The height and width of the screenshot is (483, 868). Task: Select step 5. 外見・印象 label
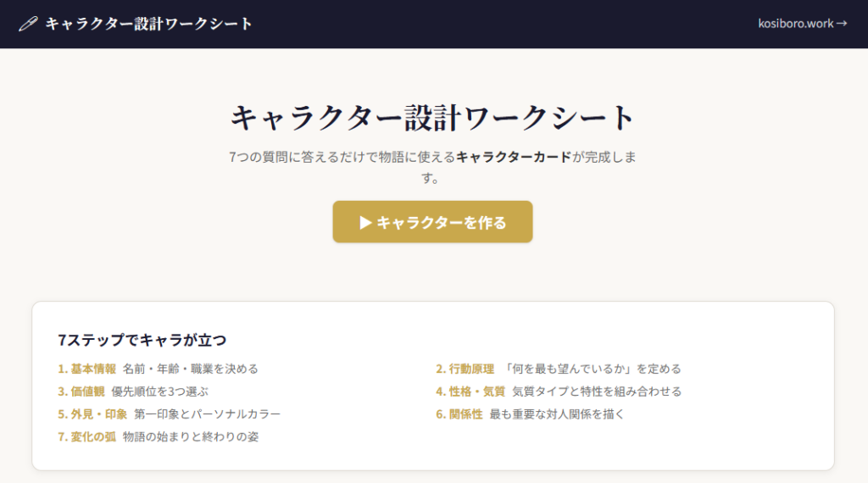pos(92,414)
